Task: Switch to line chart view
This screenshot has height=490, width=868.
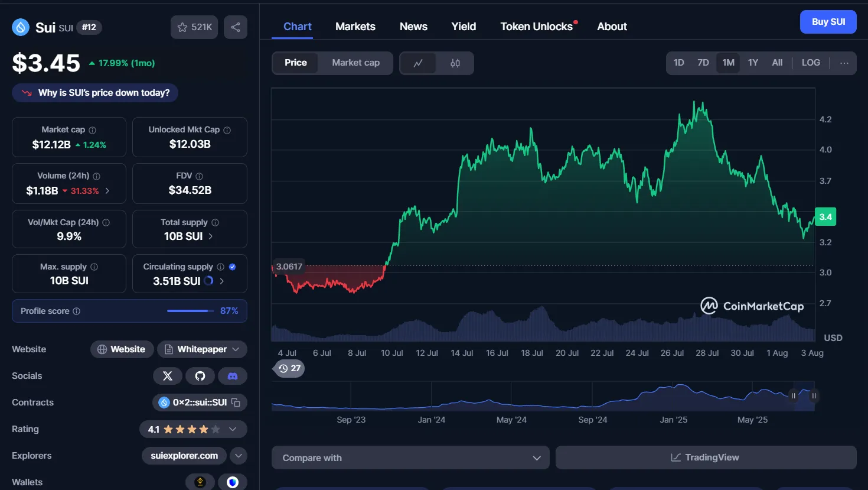Action: pos(418,63)
